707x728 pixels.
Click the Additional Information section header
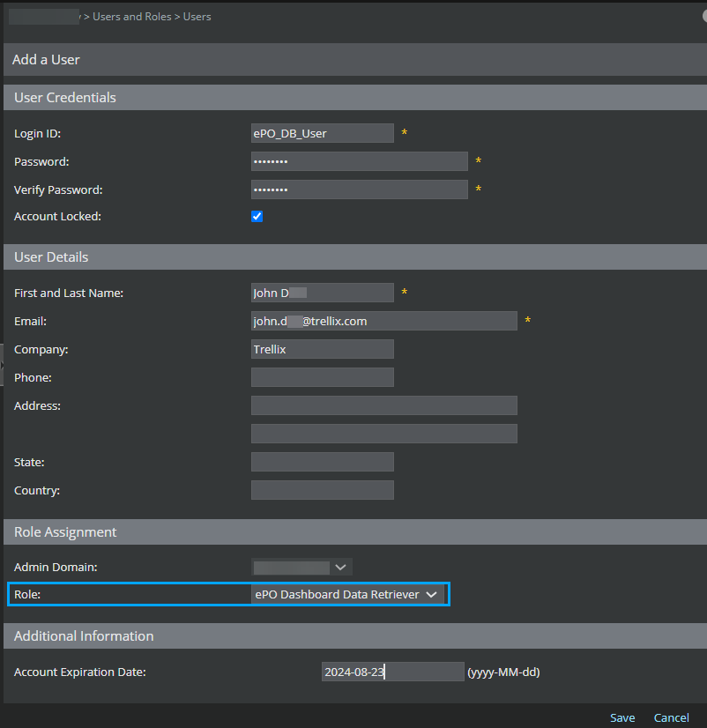click(355, 636)
